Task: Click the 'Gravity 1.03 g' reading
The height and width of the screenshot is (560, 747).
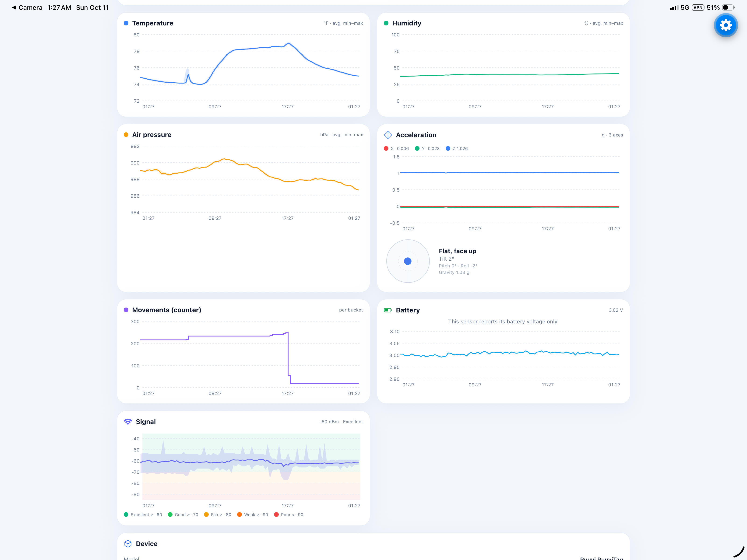Action: 454,272
